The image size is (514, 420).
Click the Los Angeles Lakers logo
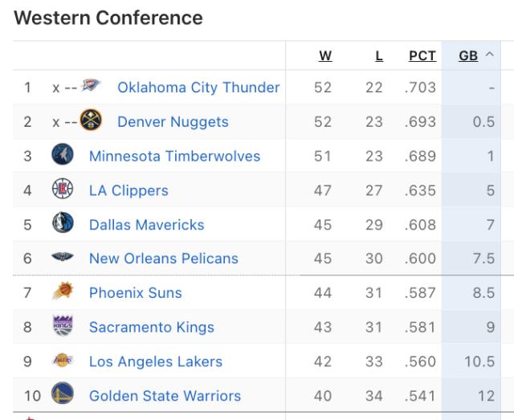click(62, 361)
